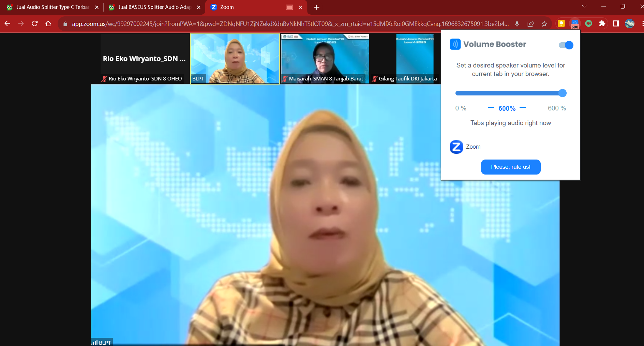
Task: Click muted mic icon beside Gilang Taufik
Action: [375, 79]
